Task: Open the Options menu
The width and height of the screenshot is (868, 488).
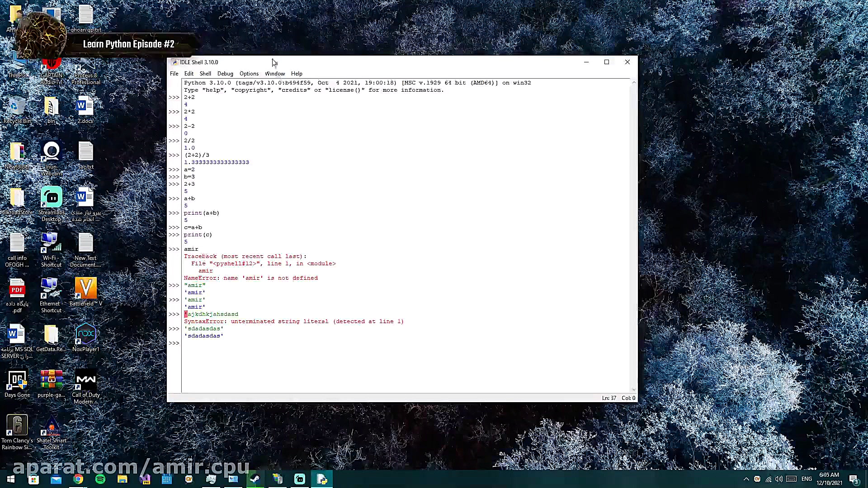Action: point(249,74)
